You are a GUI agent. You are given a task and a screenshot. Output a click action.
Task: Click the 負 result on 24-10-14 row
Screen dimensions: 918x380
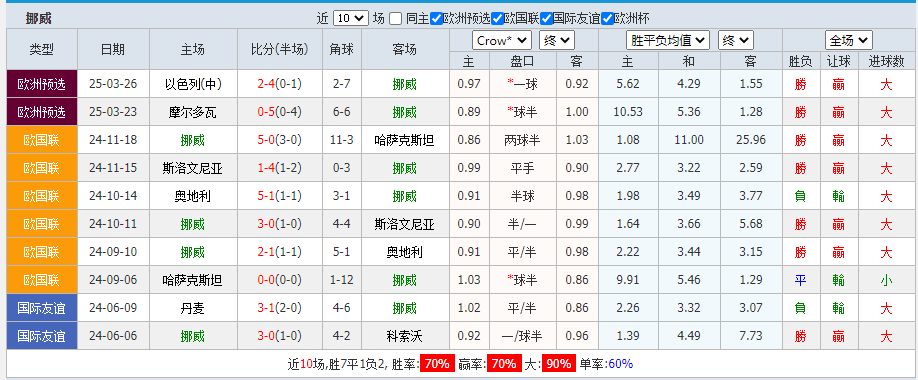800,196
